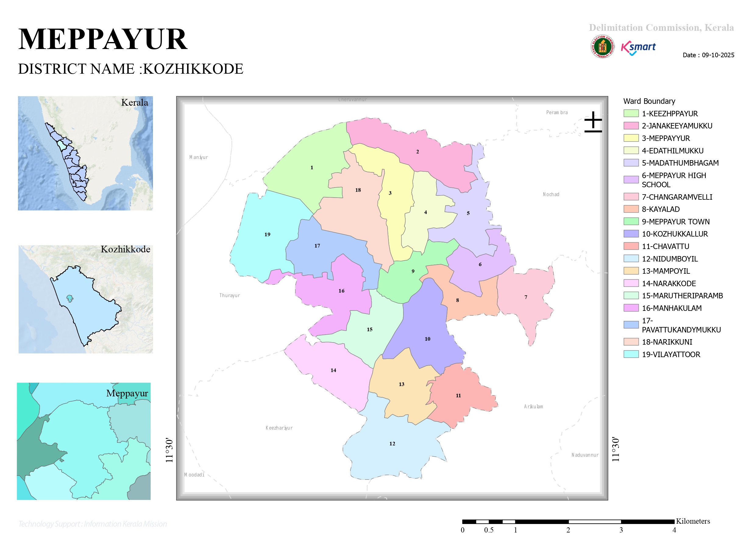Click ward number 14 on the map
Screen dimensions: 756x534
[x=333, y=371]
